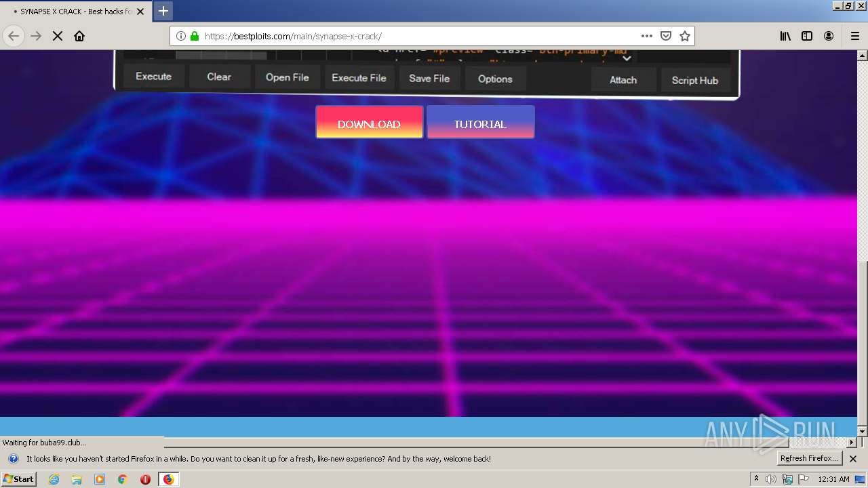
Task: Toggle the sidebar view
Action: [x=807, y=36]
